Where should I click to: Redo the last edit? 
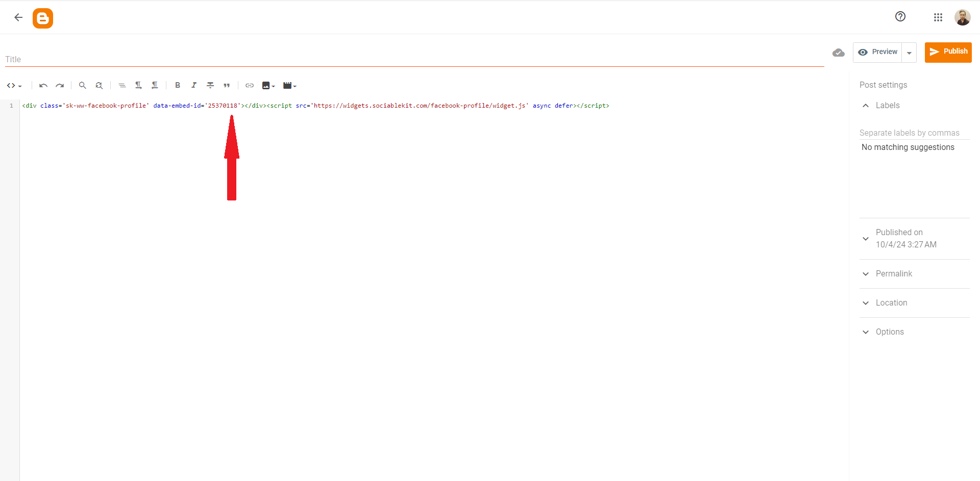click(x=60, y=86)
